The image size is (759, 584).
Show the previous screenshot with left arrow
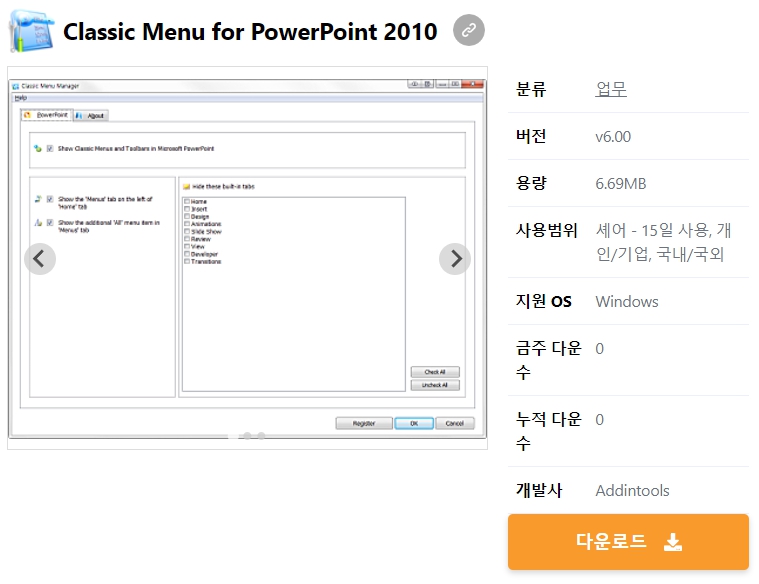(40, 259)
